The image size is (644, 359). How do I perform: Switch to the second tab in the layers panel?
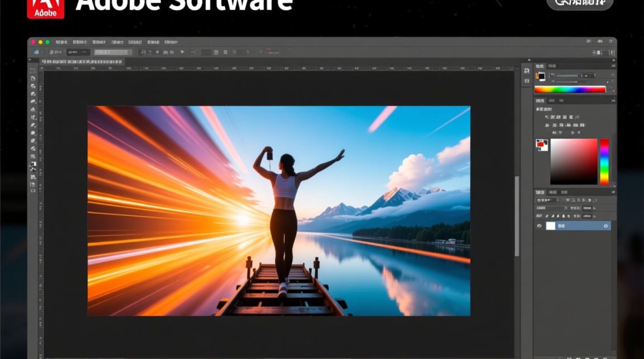552,192
